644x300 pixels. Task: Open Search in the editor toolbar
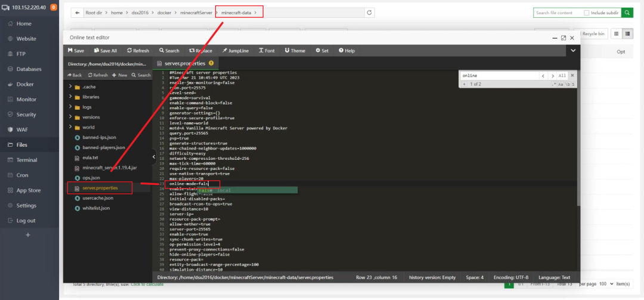tap(169, 51)
